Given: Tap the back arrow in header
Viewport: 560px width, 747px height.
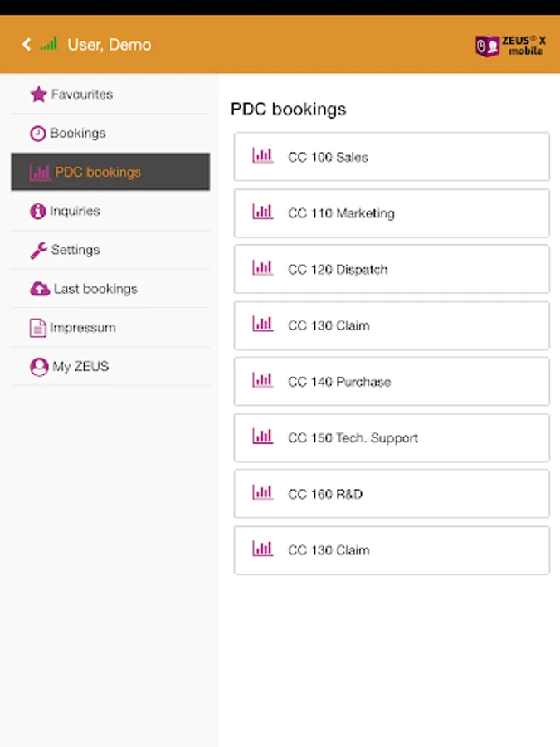Looking at the screenshot, I should pyautogui.click(x=26, y=45).
